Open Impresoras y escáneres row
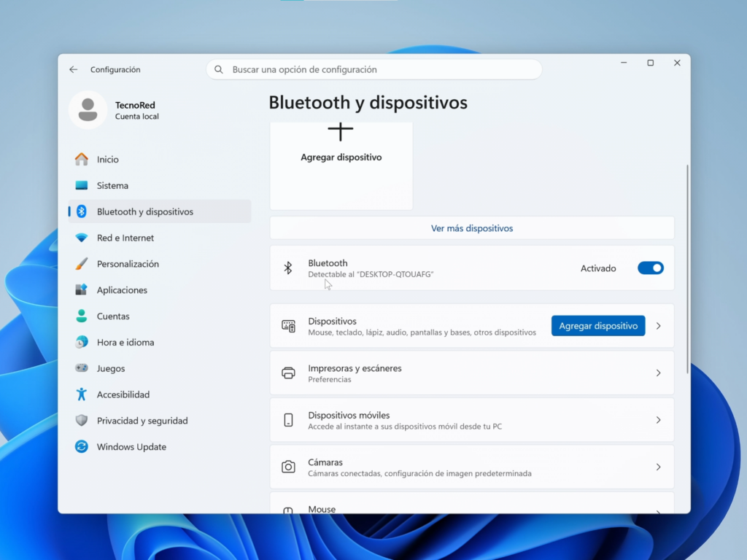This screenshot has width=747, height=560. (472, 373)
